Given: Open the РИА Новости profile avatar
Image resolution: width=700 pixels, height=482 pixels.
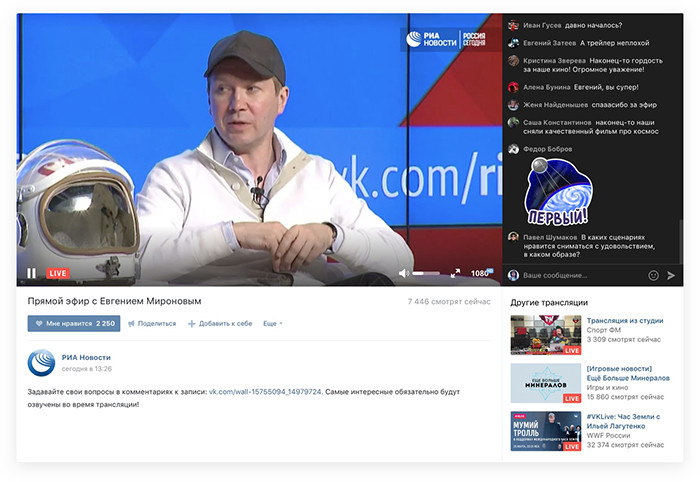Looking at the screenshot, I should pos(41,363).
